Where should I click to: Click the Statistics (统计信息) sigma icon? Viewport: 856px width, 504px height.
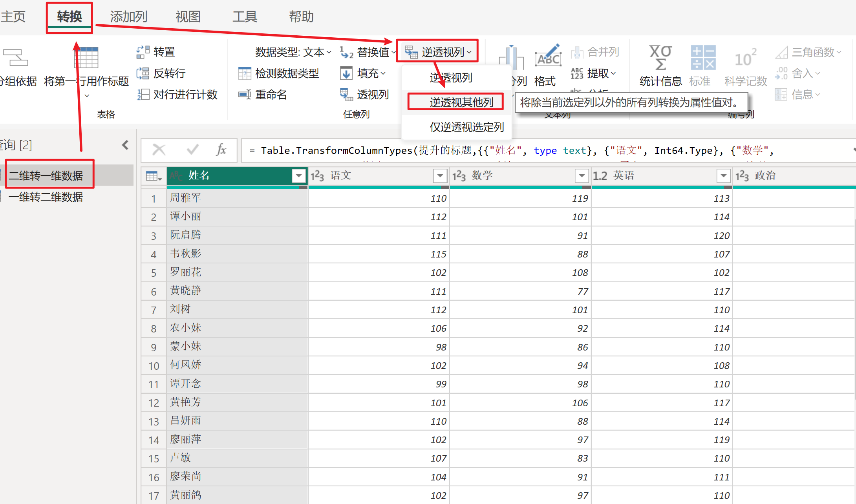(660, 58)
